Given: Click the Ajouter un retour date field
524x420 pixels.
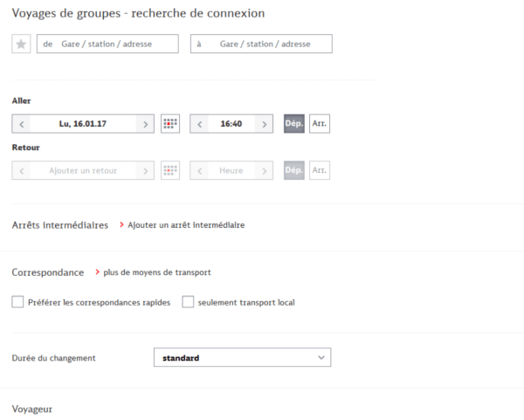Looking at the screenshot, I should [83, 171].
